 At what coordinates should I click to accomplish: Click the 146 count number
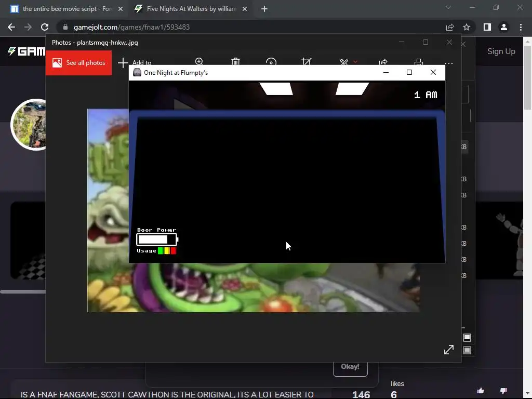(361, 394)
